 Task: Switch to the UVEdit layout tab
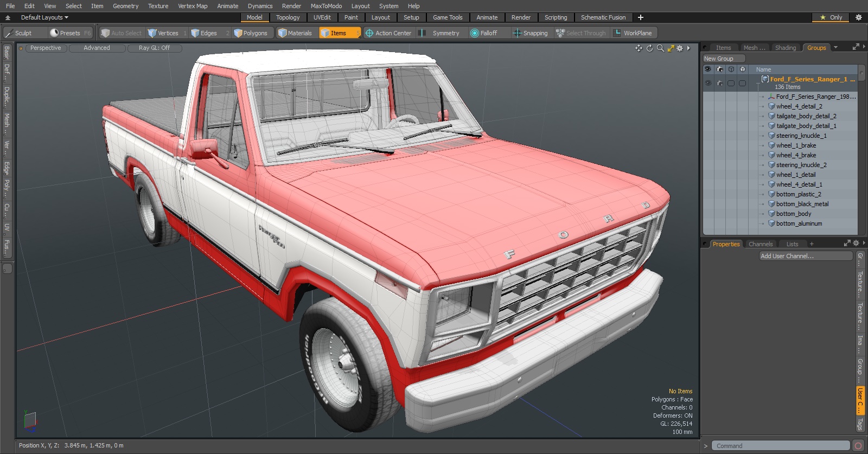(x=322, y=17)
